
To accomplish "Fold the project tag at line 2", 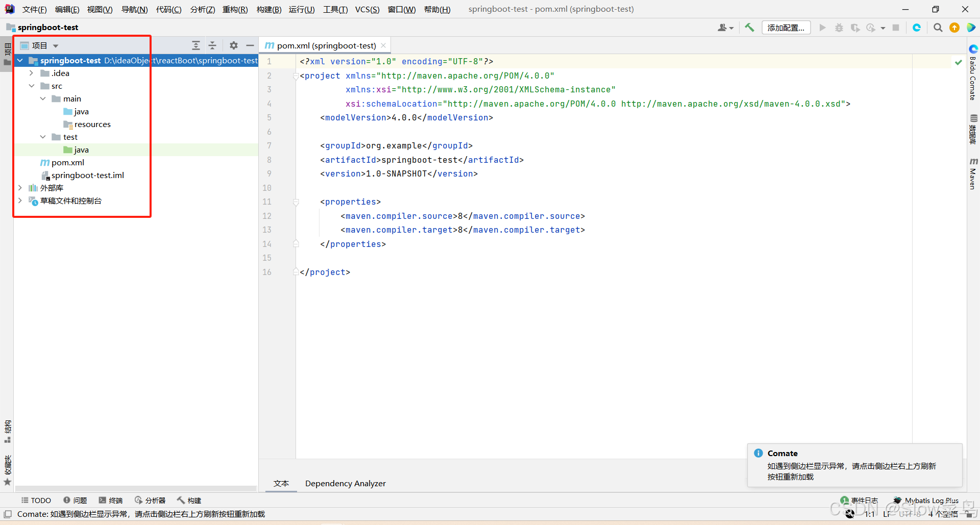I will (296, 76).
